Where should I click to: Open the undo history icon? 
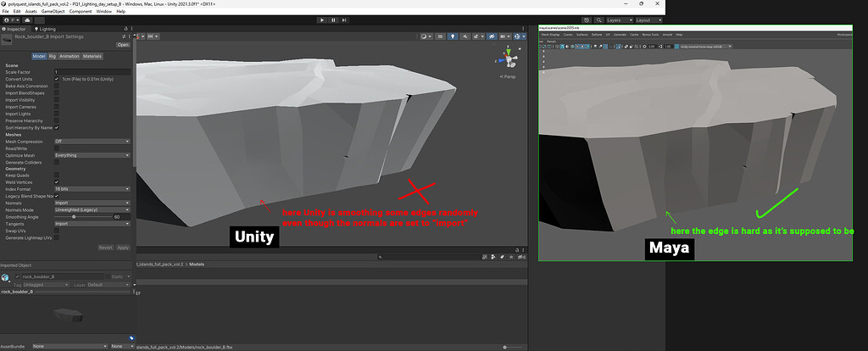pos(588,19)
